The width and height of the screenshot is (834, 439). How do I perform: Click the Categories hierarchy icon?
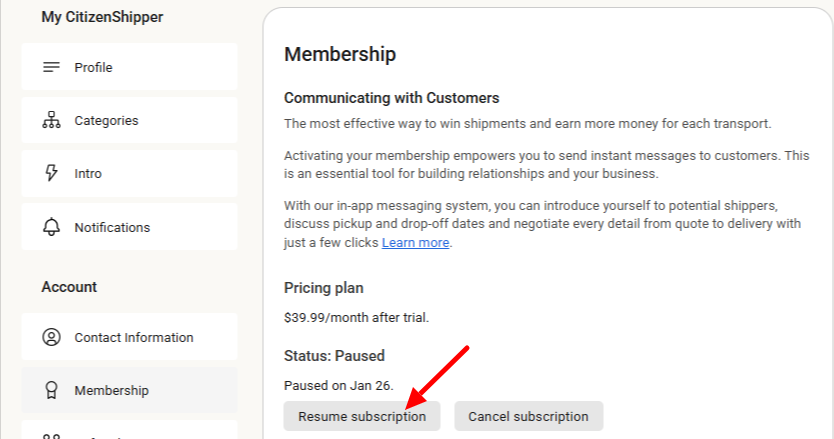(51, 120)
